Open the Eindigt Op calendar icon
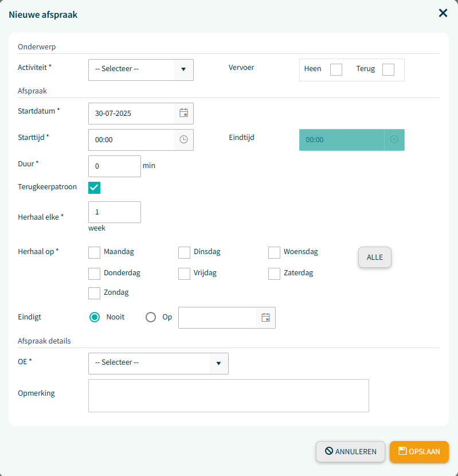458x476 pixels. point(265,318)
